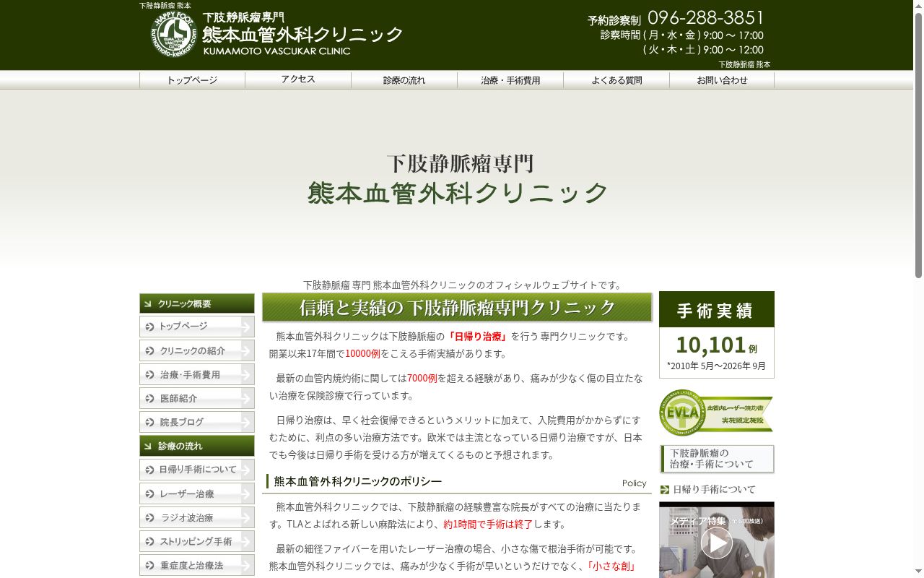Click the 下肢静脈瘤の治療・手術について banner
Screen dimensions: 924x578
click(717, 459)
